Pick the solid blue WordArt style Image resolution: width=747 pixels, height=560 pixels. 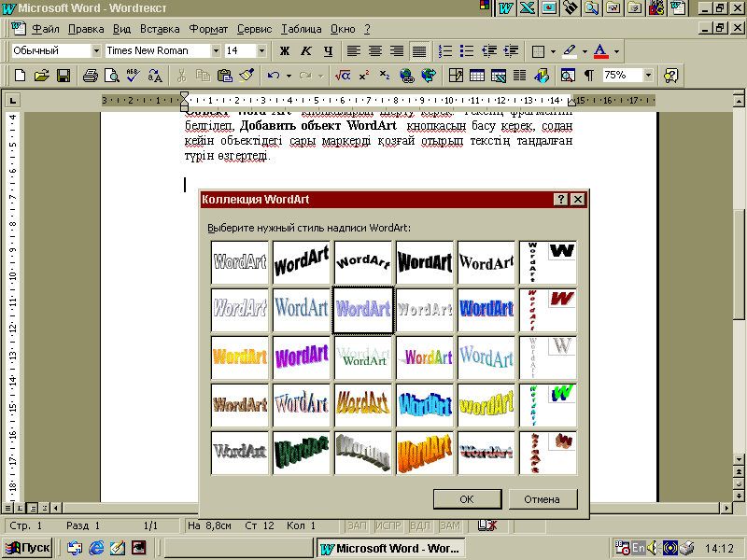point(486,310)
